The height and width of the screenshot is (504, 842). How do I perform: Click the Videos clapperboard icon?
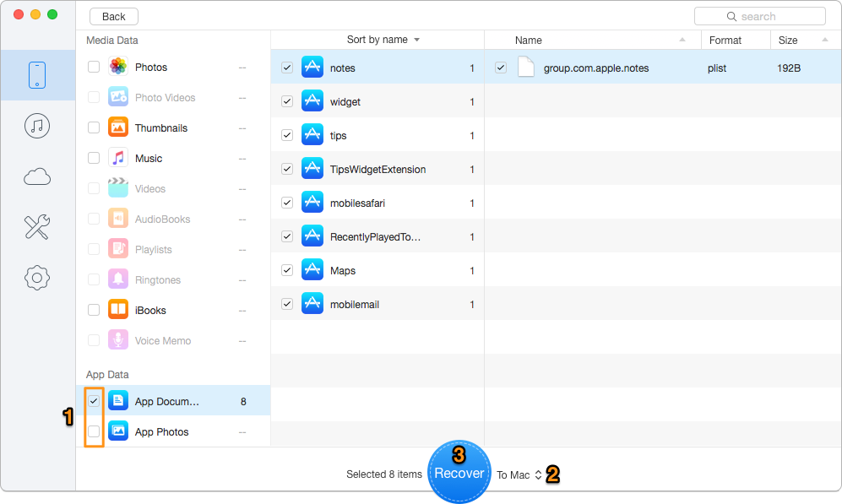[118, 188]
